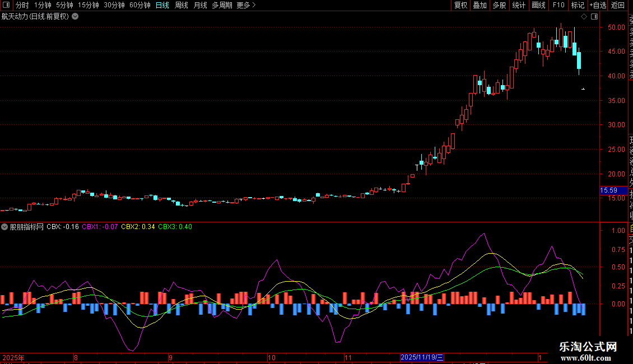Image resolution: width=633 pixels, height=364 pixels.
Task: Click the 40.00 price axis label
Action: click(x=616, y=76)
